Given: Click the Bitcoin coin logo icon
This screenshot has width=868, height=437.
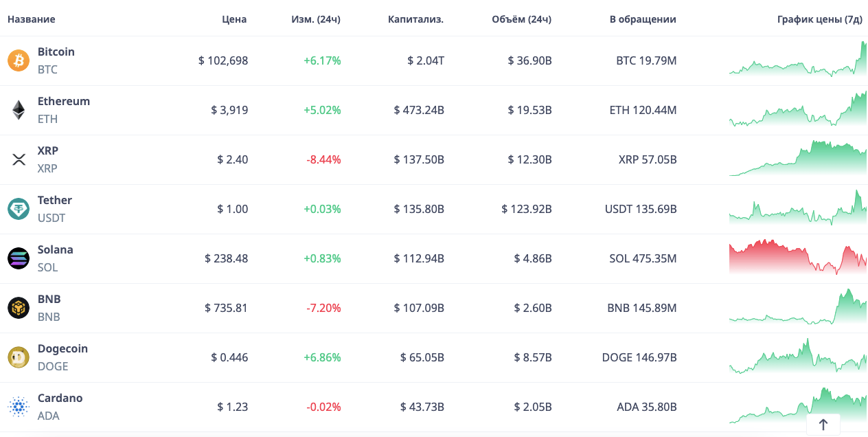Looking at the screenshot, I should pyautogui.click(x=19, y=60).
